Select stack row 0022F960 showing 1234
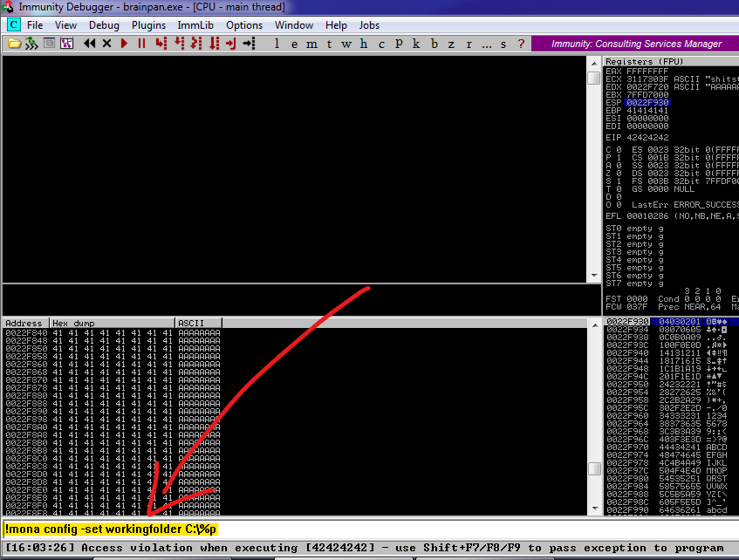Viewport: 739px width, 560px height. 671,416
